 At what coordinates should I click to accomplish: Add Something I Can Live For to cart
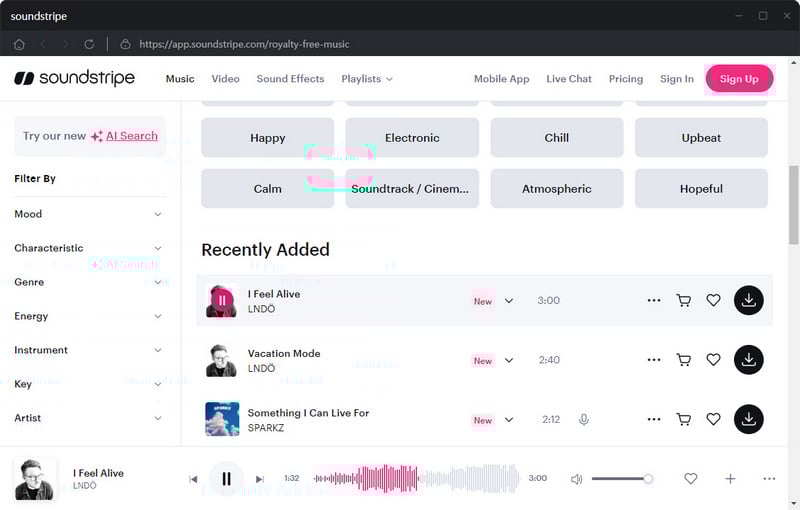[x=684, y=419]
